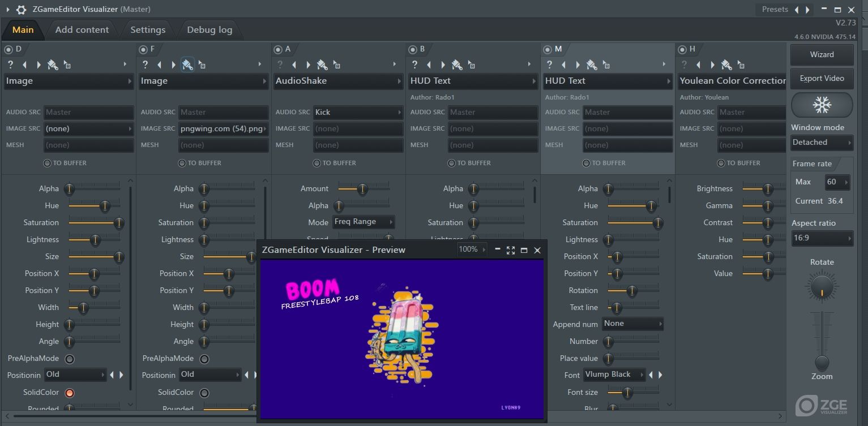868x426 pixels.
Task: Click the cursor-list icon in layer B
Action: pyautogui.click(x=471, y=64)
